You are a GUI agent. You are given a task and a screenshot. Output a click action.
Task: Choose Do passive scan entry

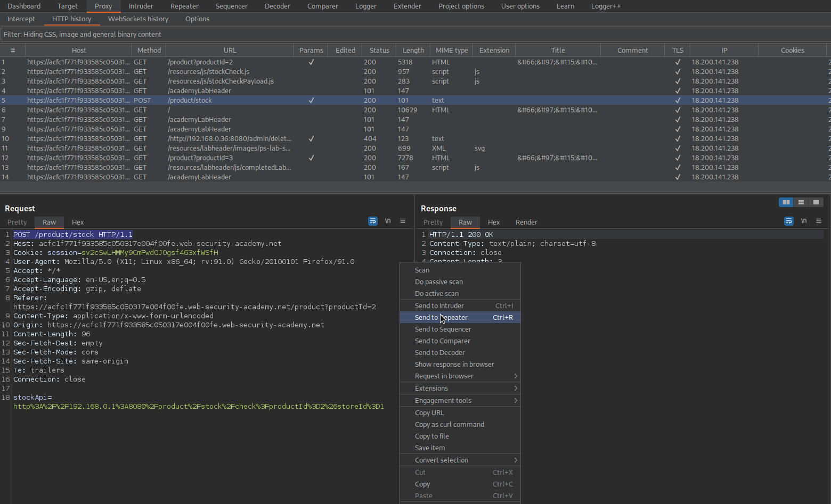(460, 282)
